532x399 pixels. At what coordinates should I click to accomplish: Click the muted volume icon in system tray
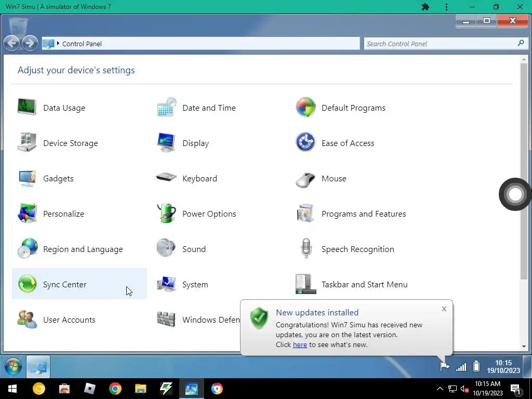(464, 389)
